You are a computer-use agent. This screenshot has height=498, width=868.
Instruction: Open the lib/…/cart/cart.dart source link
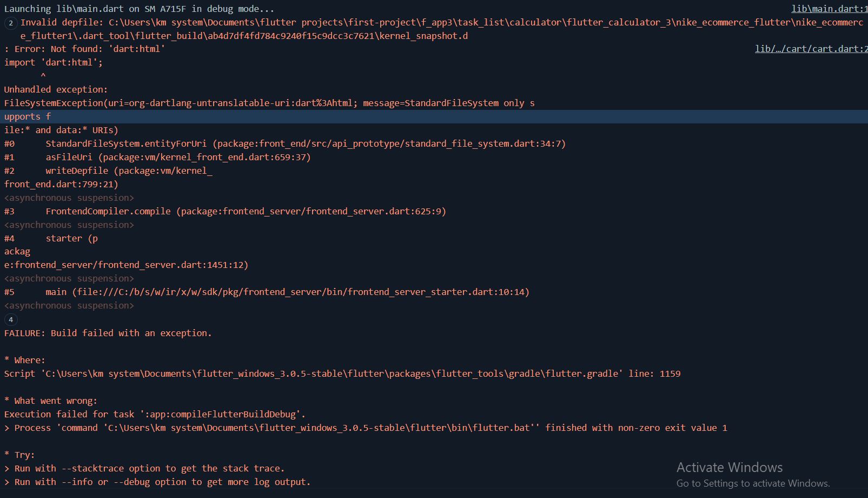pos(811,49)
